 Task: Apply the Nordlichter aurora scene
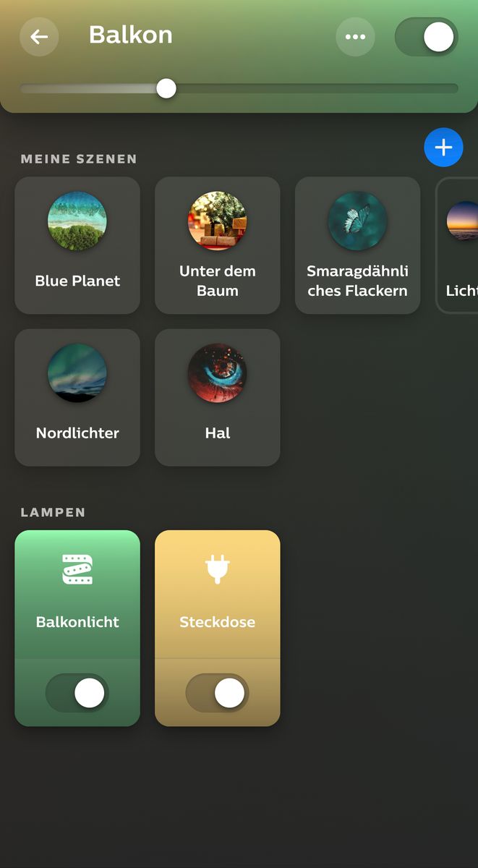(x=77, y=398)
